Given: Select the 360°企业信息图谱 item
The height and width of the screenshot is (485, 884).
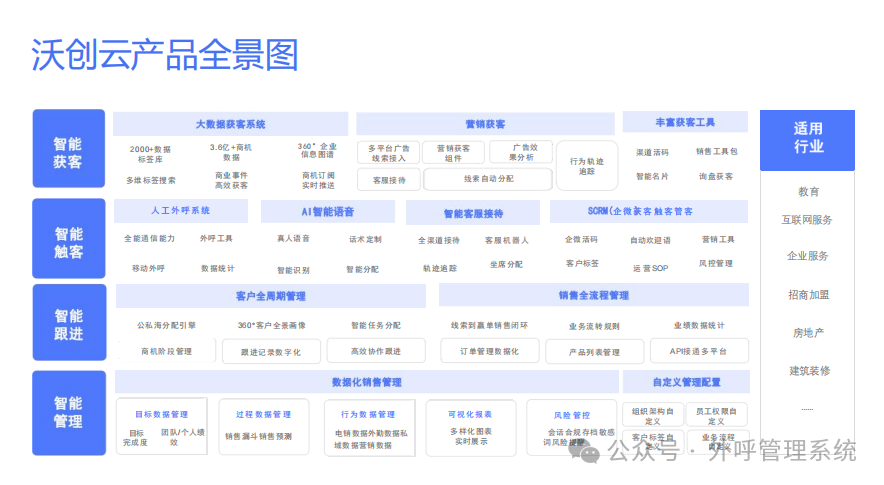Looking at the screenshot, I should (x=317, y=150).
